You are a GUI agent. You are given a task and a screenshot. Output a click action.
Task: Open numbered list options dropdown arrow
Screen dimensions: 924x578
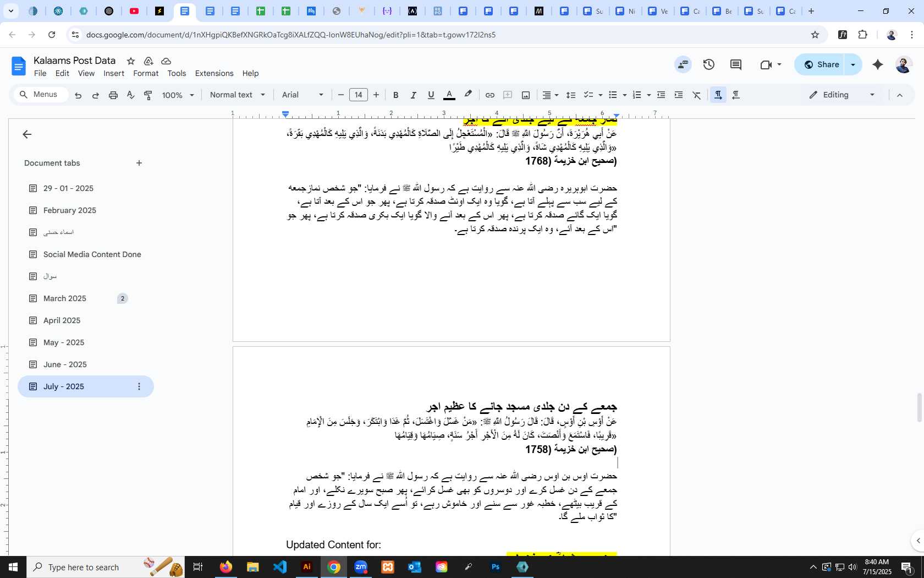(649, 95)
